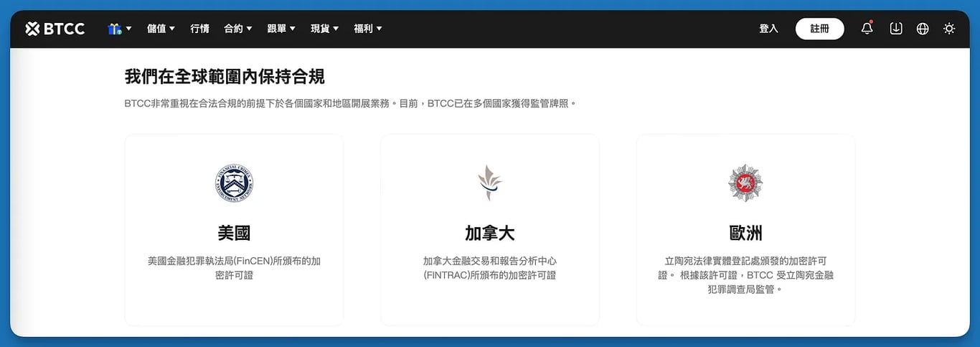Click the download app icon
980x347 pixels.
[x=896, y=29]
